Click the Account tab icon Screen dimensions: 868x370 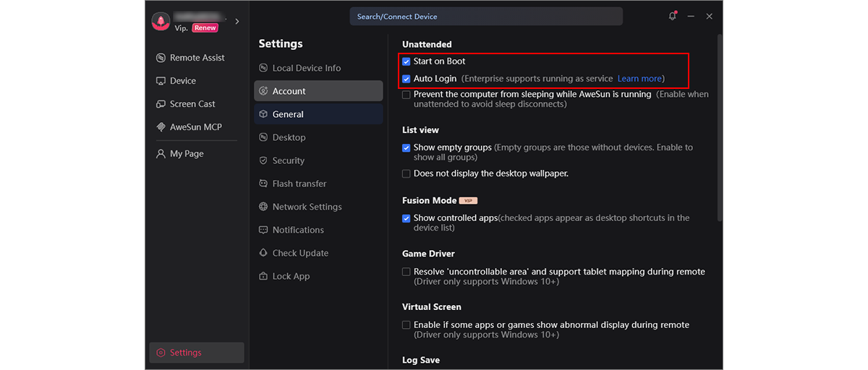click(x=263, y=91)
